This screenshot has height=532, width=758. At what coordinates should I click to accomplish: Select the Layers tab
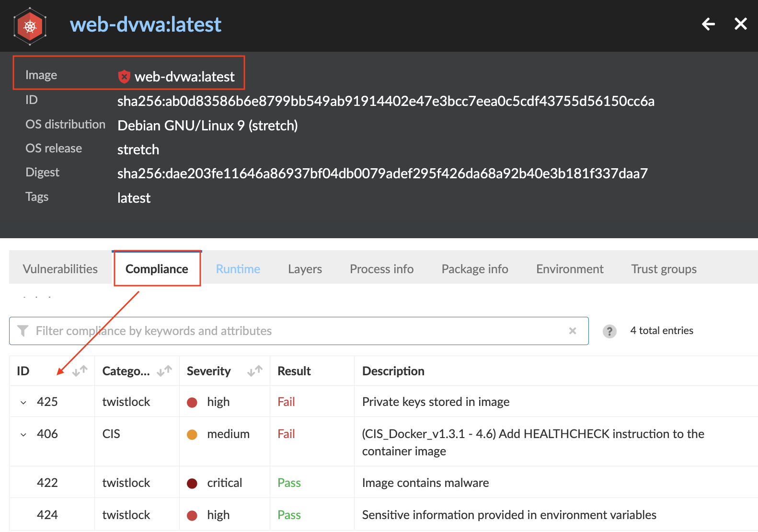coord(305,269)
